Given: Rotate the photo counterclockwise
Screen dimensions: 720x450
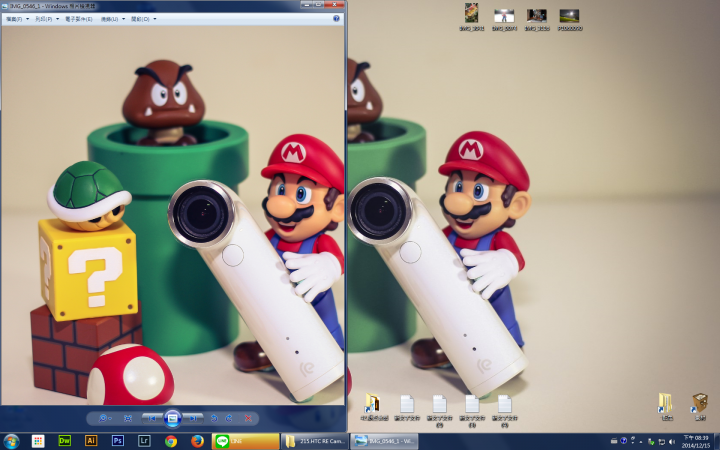Looking at the screenshot, I should pos(214,418).
